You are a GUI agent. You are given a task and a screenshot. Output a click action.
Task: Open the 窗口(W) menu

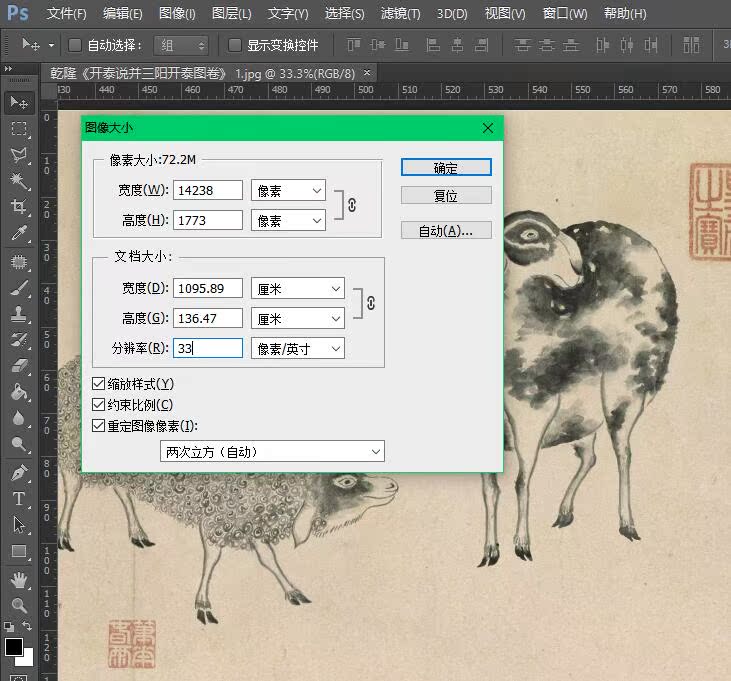(x=565, y=14)
